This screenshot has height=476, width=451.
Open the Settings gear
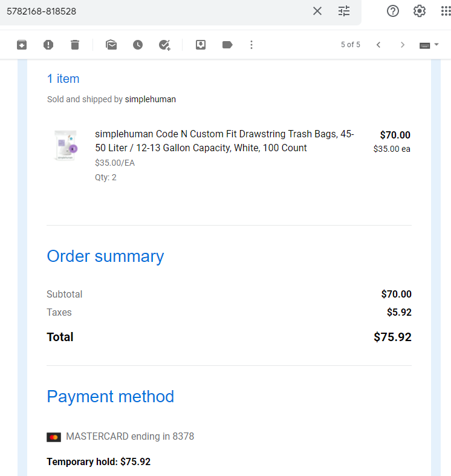(420, 11)
